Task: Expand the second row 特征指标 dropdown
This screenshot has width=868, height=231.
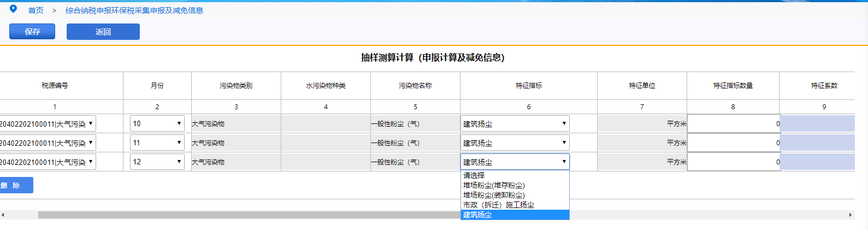Action: click(515, 143)
